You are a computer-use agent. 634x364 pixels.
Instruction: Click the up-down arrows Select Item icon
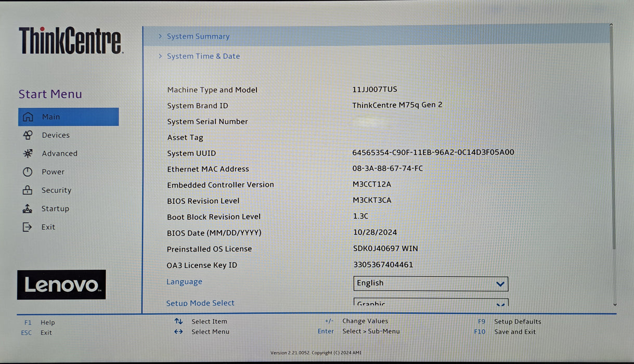(x=178, y=321)
